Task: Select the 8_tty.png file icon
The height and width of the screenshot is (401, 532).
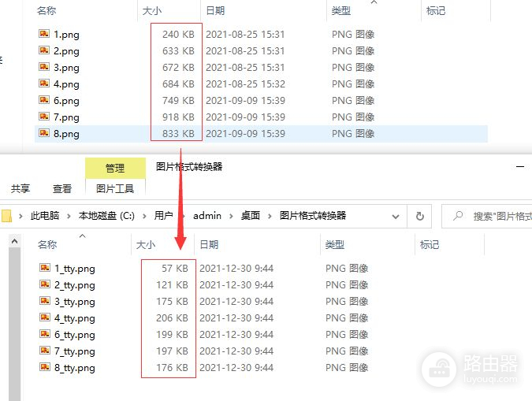Action: click(x=45, y=367)
